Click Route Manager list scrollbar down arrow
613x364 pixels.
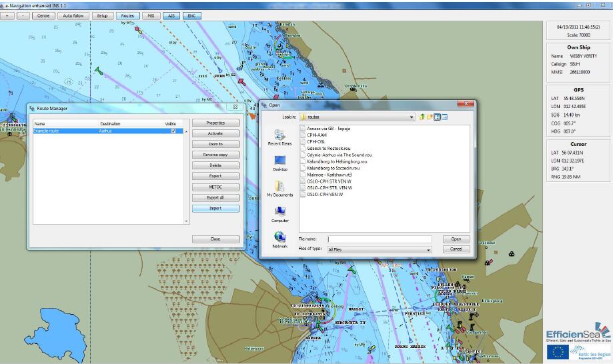click(186, 221)
